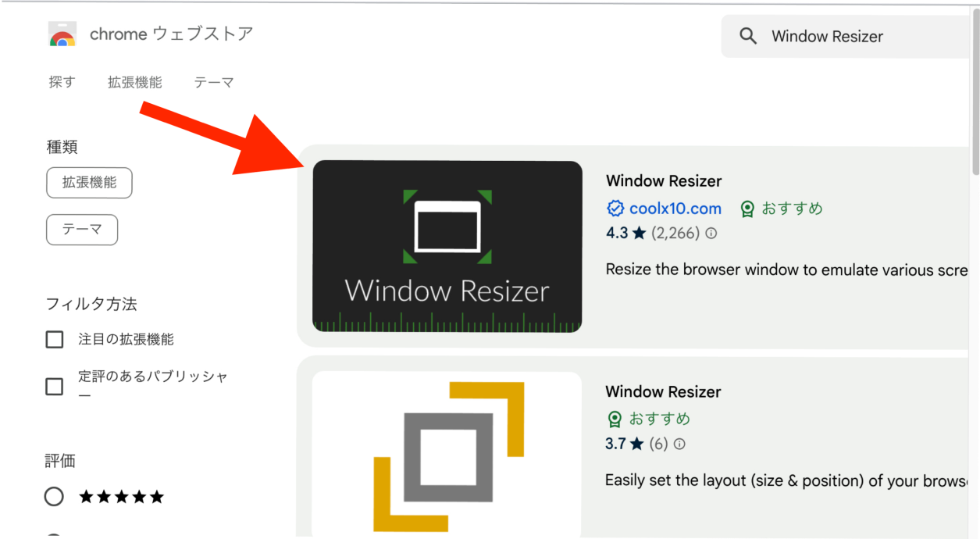Click the verified badge beside coolx10.com
The width and height of the screenshot is (980, 539).
coord(615,209)
